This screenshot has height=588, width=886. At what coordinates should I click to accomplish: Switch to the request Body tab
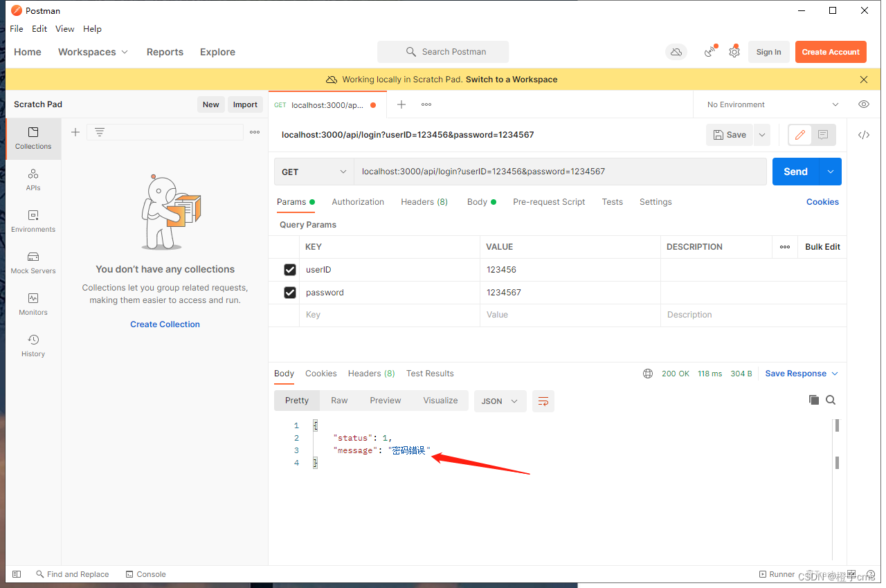coord(482,202)
